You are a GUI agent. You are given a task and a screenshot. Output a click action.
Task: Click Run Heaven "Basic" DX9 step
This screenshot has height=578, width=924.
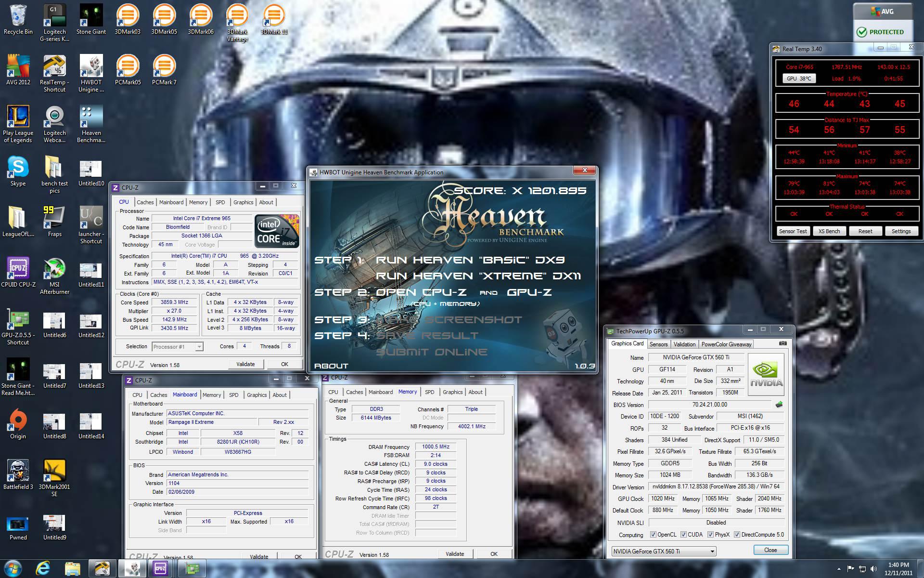tap(470, 260)
